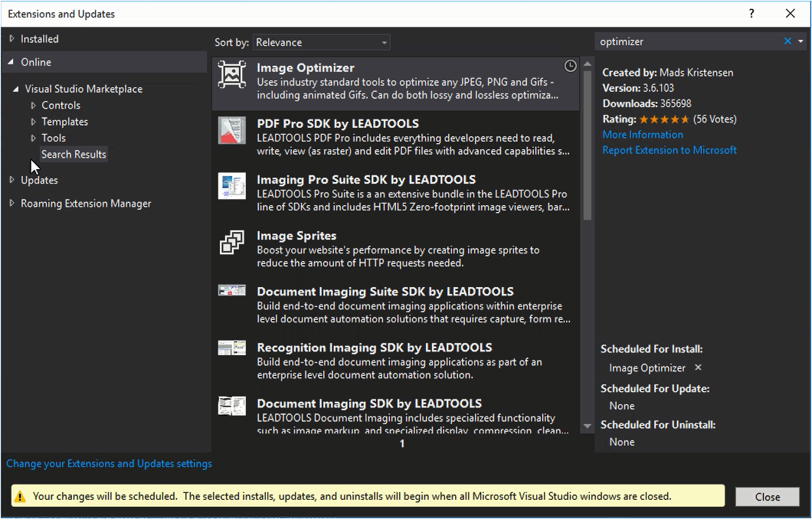This screenshot has height=519, width=812.
Task: Click the results list scroll down arrow
Action: click(588, 426)
